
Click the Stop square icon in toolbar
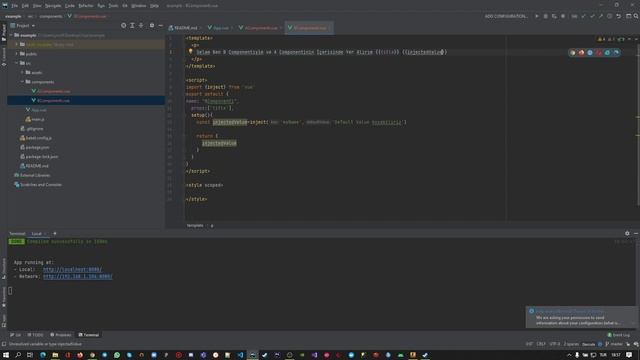563,16
